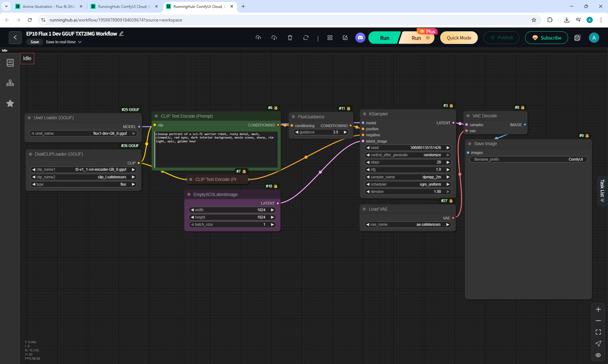This screenshot has height=364, width=608.
Task: Click the zoom in plus icon
Action: [x=598, y=309]
